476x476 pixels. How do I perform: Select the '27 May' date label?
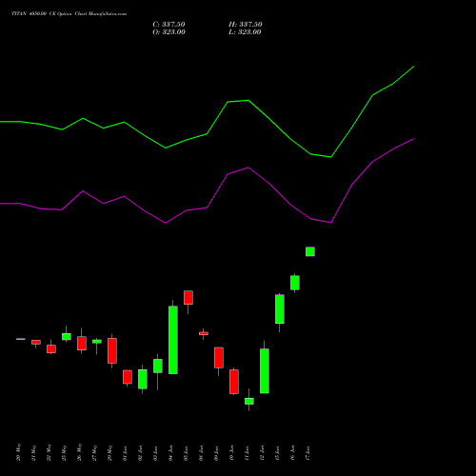click(x=94, y=453)
